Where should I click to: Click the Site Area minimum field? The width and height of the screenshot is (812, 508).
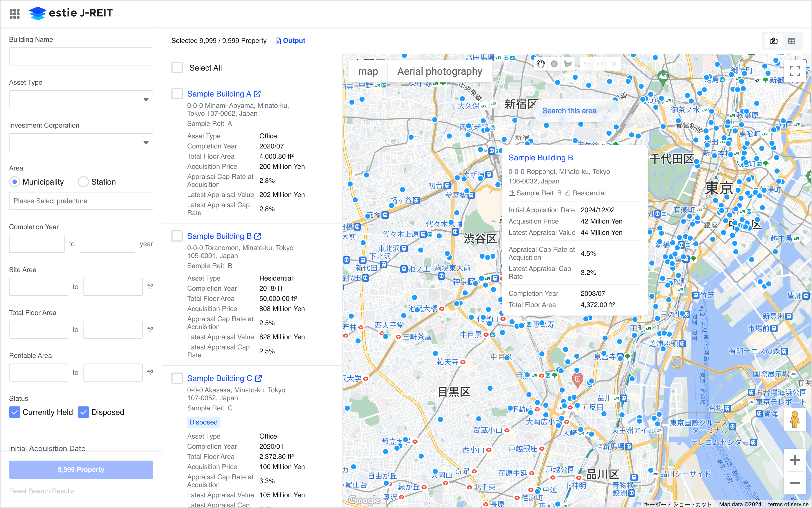pyautogui.click(x=39, y=286)
